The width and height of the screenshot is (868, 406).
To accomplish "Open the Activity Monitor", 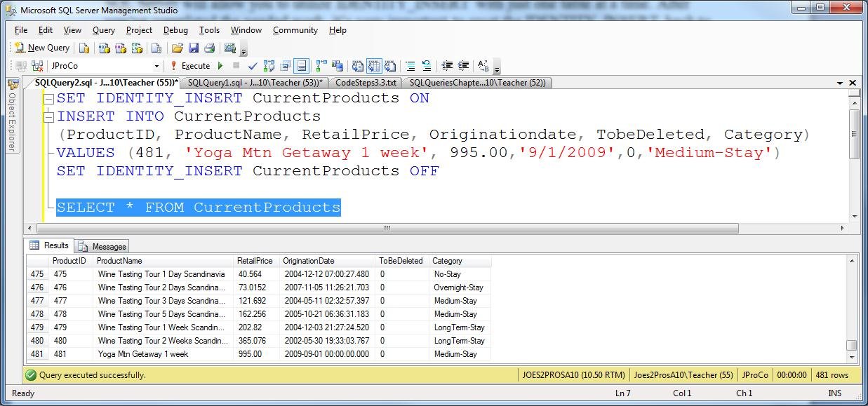I will 229,48.
